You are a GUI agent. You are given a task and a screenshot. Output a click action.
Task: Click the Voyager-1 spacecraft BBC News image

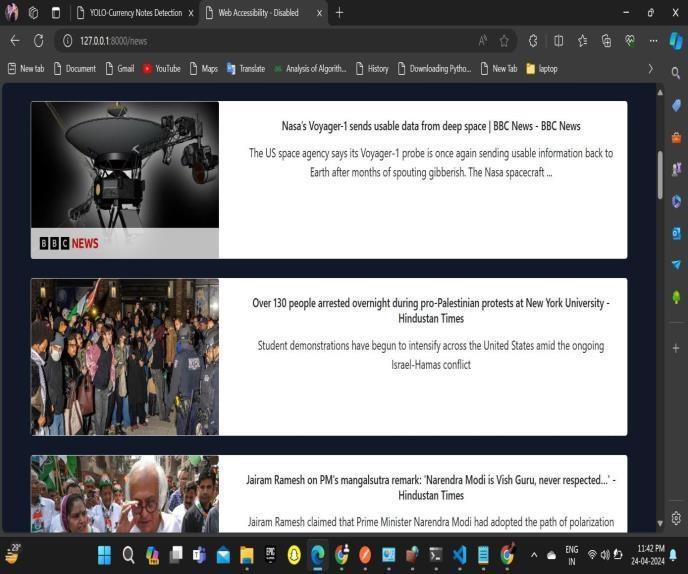point(125,180)
